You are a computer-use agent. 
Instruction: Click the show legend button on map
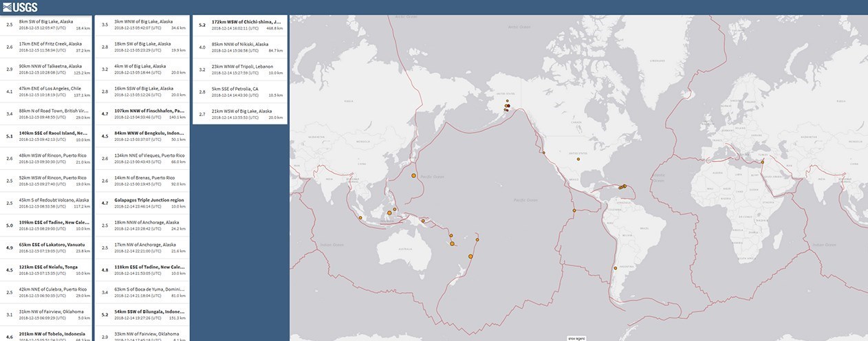576,338
